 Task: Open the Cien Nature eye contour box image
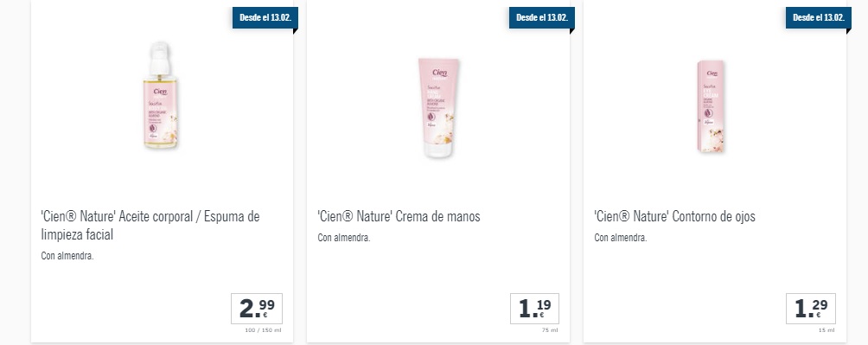712,106
